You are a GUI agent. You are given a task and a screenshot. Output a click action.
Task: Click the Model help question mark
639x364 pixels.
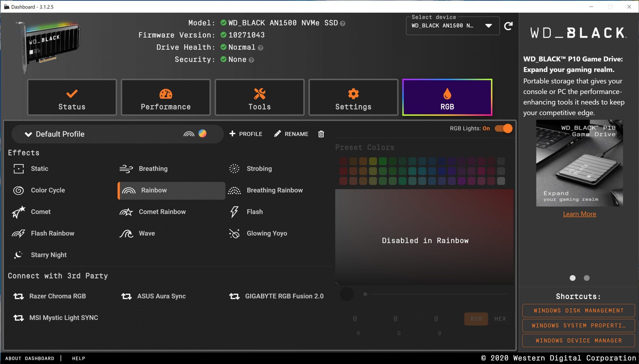(x=343, y=23)
